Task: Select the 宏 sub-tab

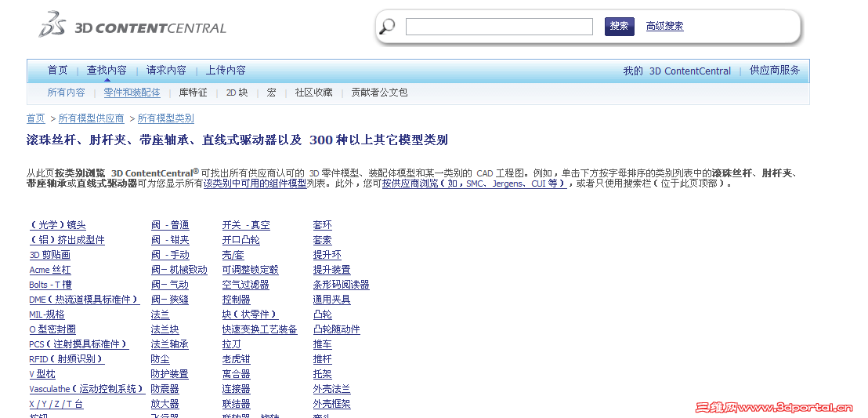Action: [x=271, y=93]
